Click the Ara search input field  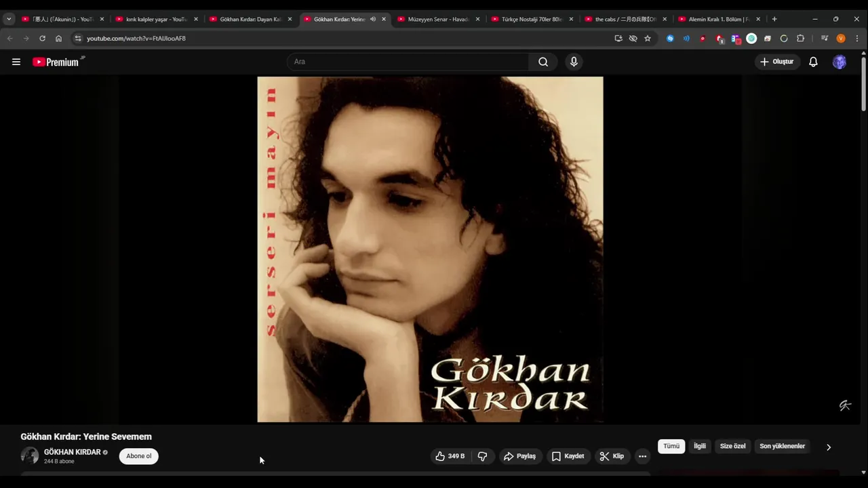(408, 62)
